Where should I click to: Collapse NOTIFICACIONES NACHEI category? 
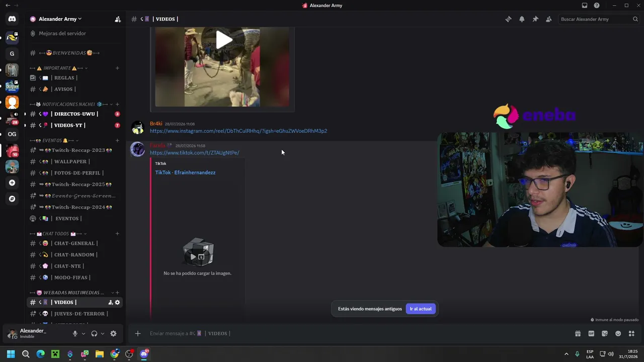coord(71,104)
